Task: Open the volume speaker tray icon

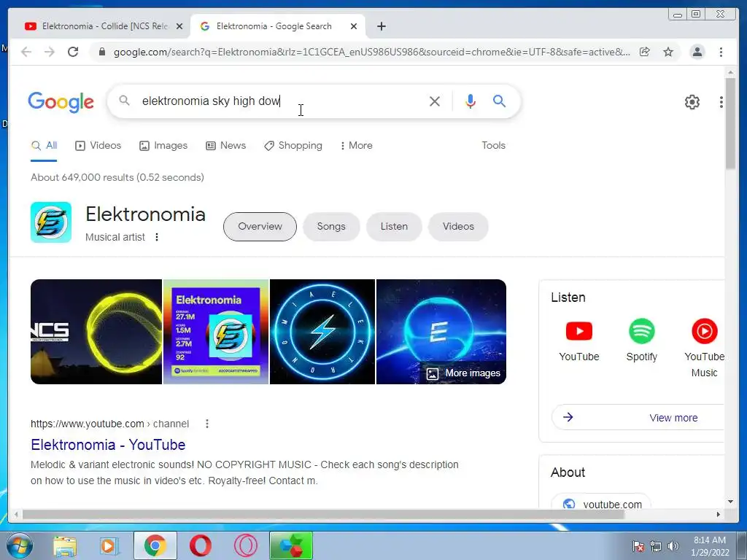Action: pyautogui.click(x=673, y=546)
